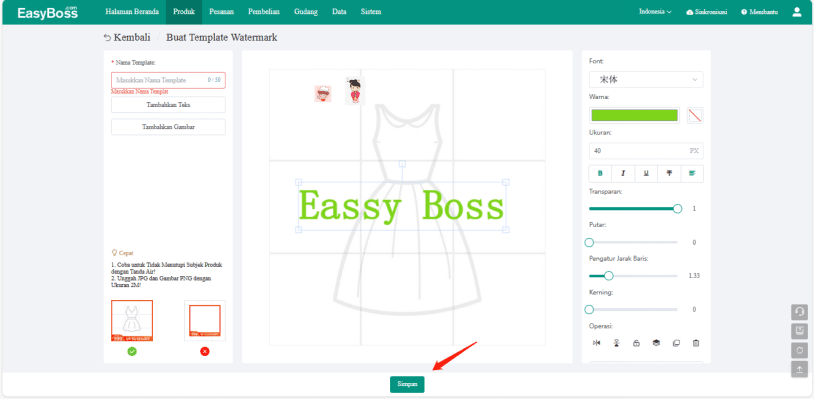Click the lock icon under Operasi
Viewport: 814px width, 399px height.
(636, 343)
